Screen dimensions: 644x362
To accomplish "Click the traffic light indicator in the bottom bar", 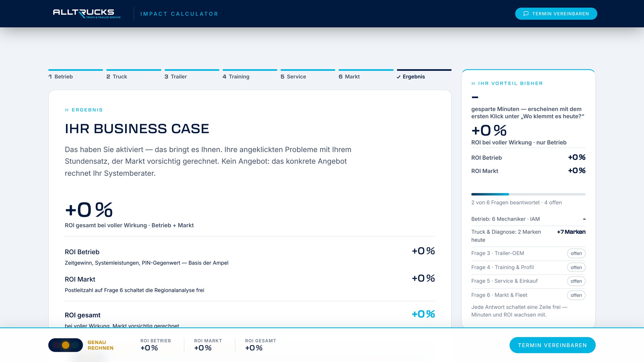I will click(65, 345).
